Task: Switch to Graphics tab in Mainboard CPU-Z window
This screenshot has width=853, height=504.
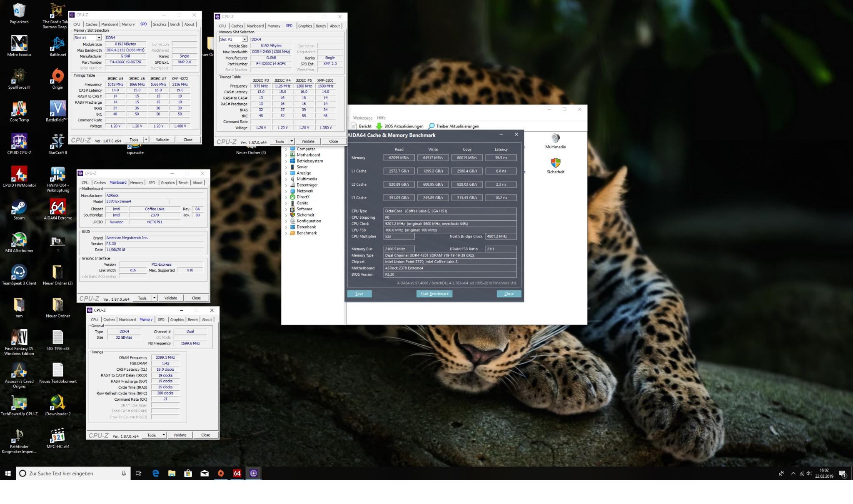Action: pyautogui.click(x=167, y=182)
